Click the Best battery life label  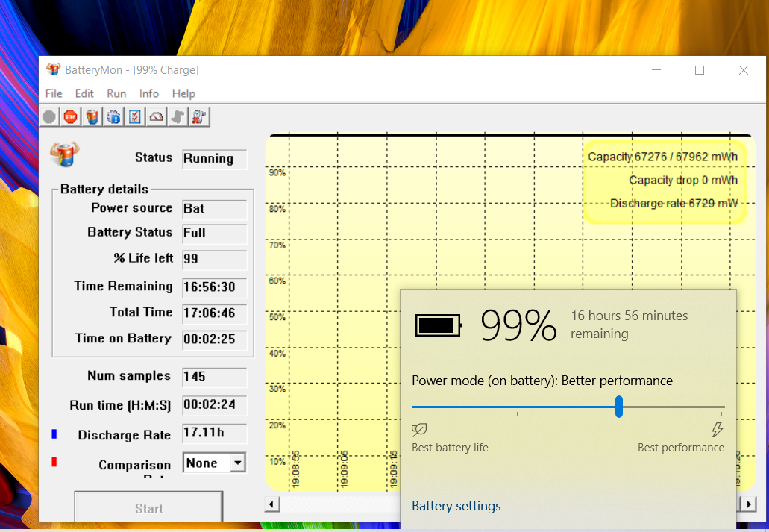coord(450,448)
